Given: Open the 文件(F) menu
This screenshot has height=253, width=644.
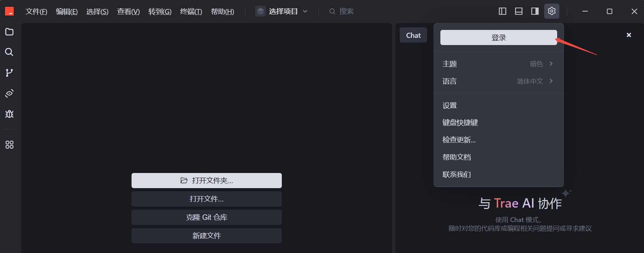Looking at the screenshot, I should point(36,12).
